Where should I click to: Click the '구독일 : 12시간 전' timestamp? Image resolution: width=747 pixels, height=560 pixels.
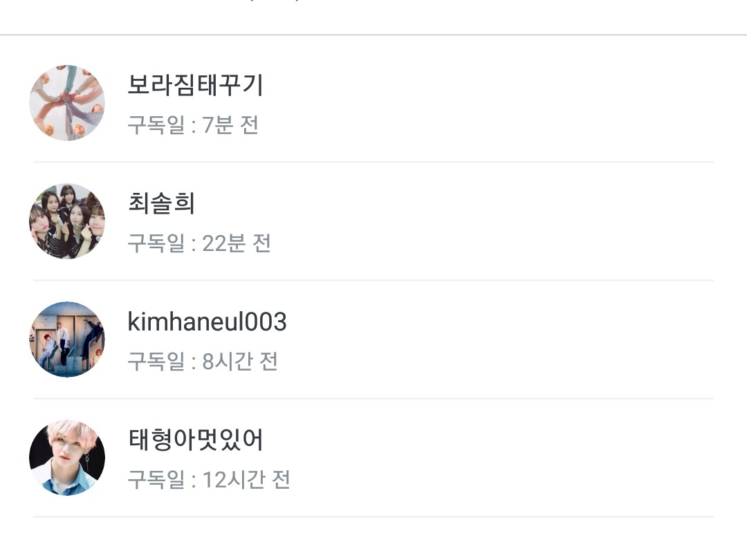pos(208,480)
